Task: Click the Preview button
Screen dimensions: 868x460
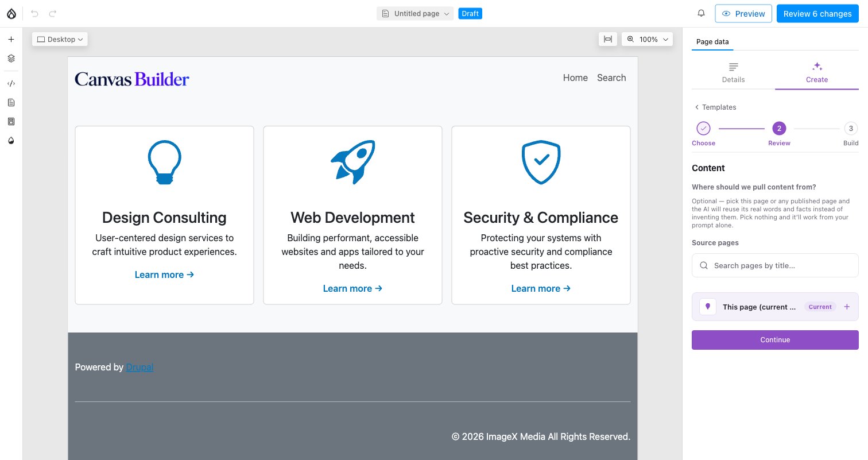Action: tap(743, 14)
